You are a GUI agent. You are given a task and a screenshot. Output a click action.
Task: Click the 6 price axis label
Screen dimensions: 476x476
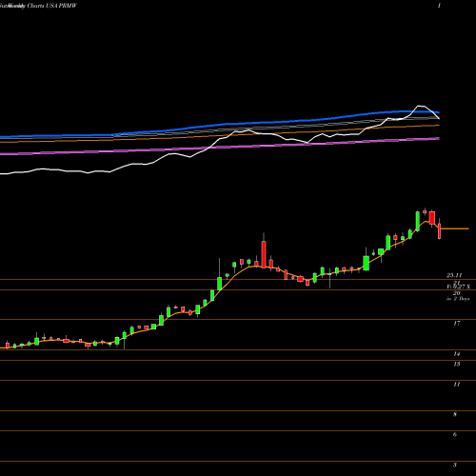455,435
